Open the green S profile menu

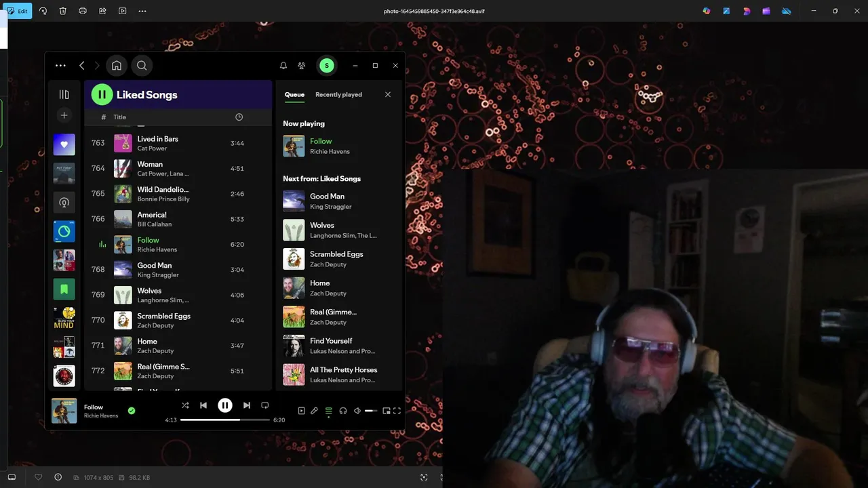pyautogui.click(x=327, y=66)
